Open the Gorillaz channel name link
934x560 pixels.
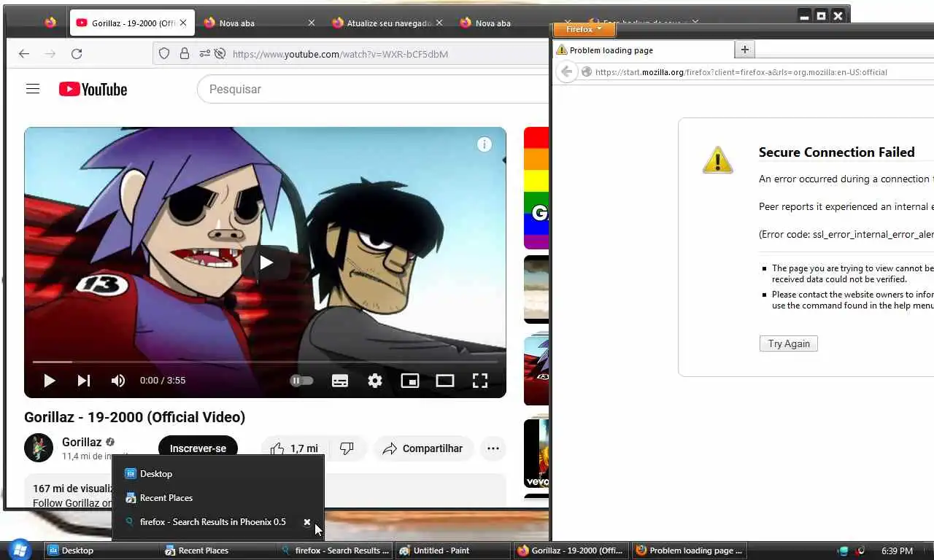(82, 442)
